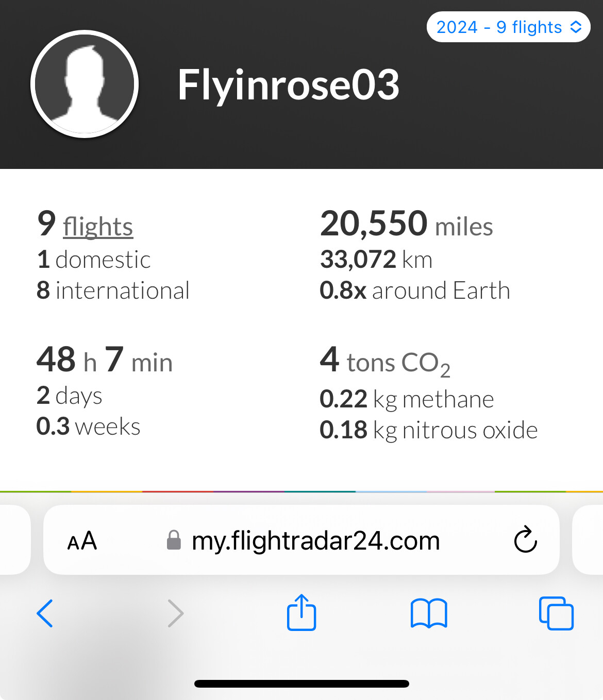This screenshot has width=603, height=700.
Task: Tap the "8 international" flights count
Action: [113, 291]
